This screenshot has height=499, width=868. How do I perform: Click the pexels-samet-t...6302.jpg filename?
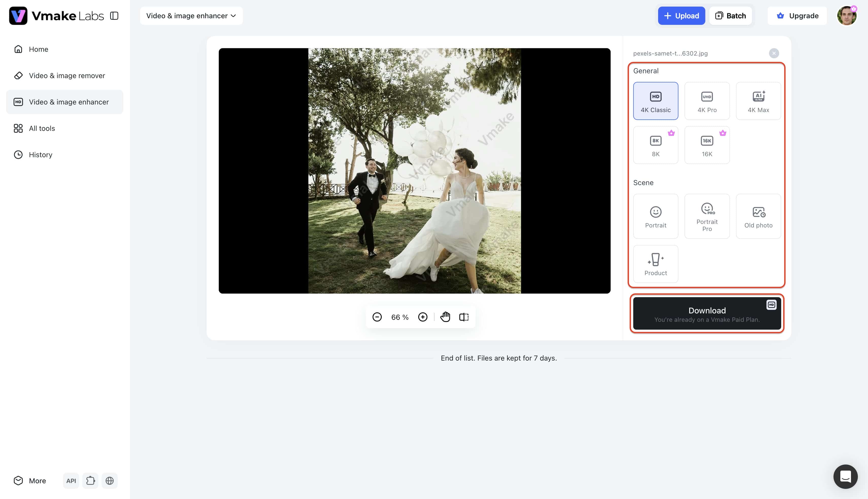tap(670, 54)
